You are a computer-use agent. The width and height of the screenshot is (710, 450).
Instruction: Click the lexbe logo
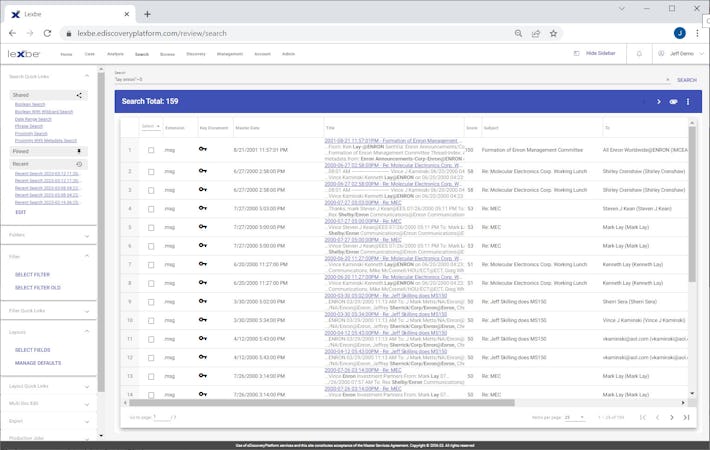point(24,54)
